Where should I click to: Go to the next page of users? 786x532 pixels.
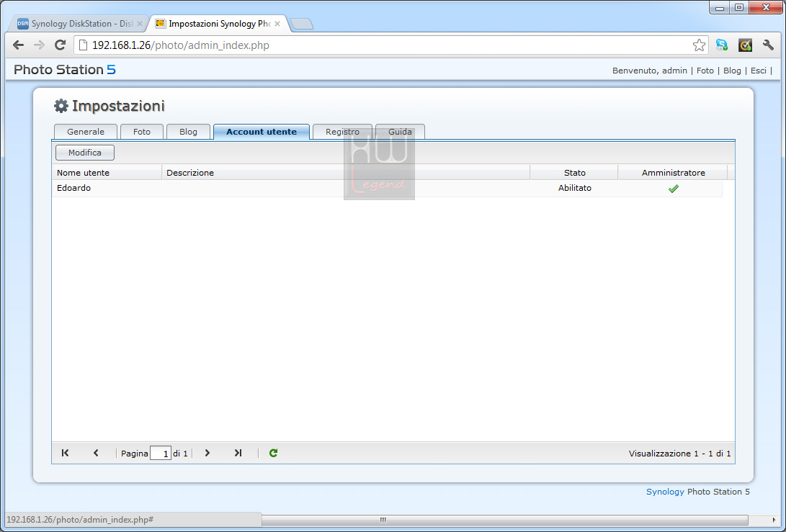207,453
